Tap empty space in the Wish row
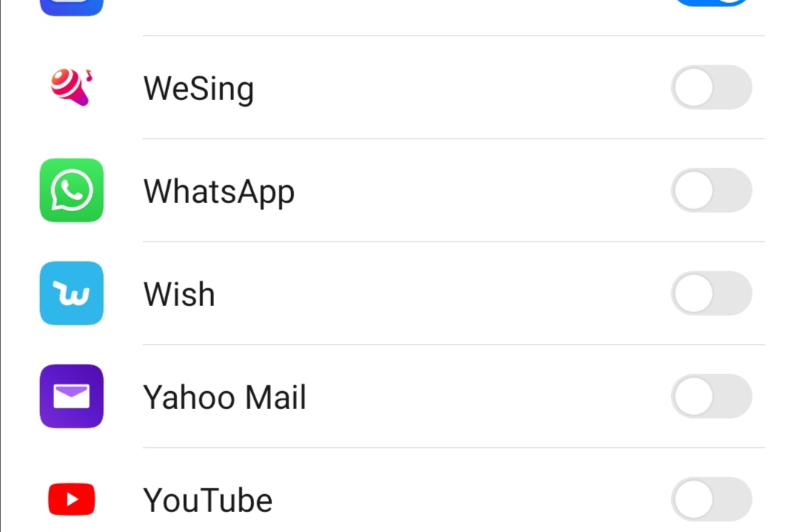 444,293
